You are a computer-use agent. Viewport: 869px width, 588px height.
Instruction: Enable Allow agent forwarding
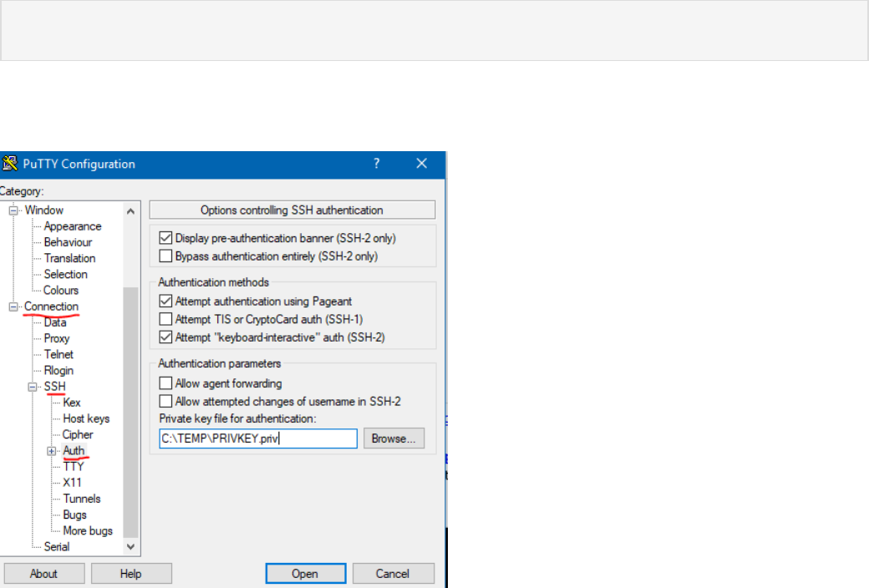click(x=165, y=383)
